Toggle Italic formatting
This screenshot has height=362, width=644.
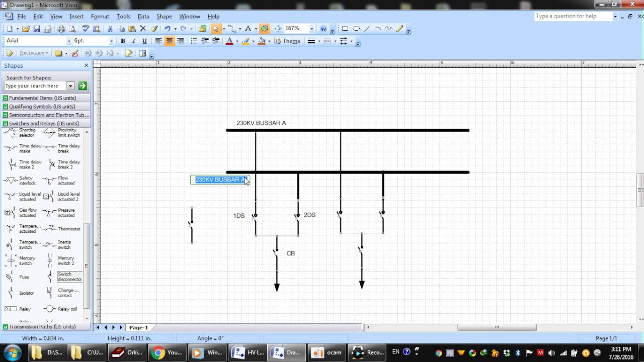coord(134,41)
